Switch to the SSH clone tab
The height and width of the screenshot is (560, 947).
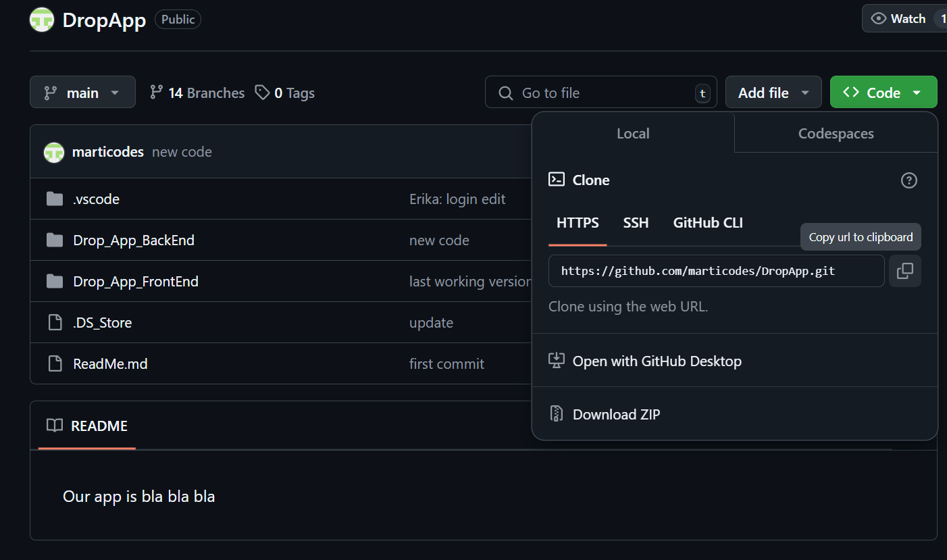636,222
